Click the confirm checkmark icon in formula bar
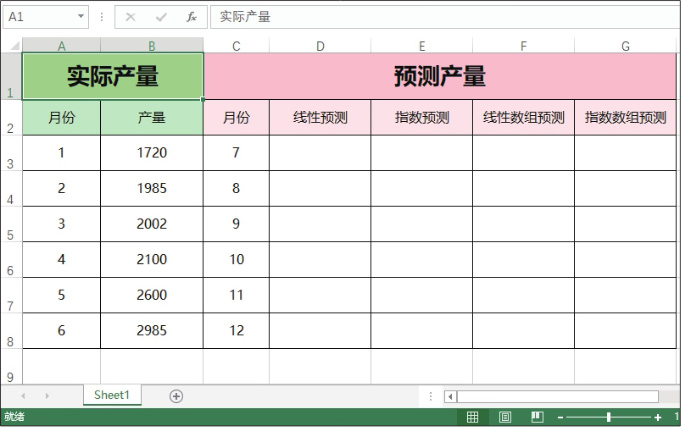 161,17
